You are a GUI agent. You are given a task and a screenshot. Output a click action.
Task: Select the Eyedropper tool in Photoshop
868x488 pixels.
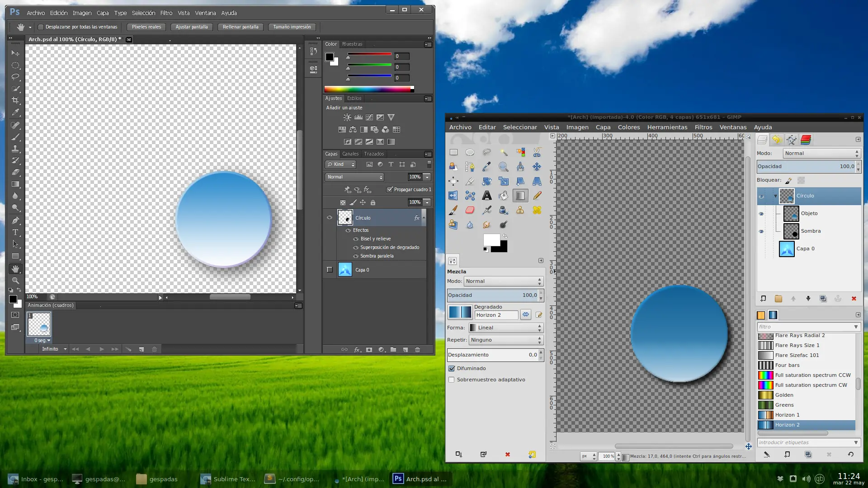(x=15, y=112)
